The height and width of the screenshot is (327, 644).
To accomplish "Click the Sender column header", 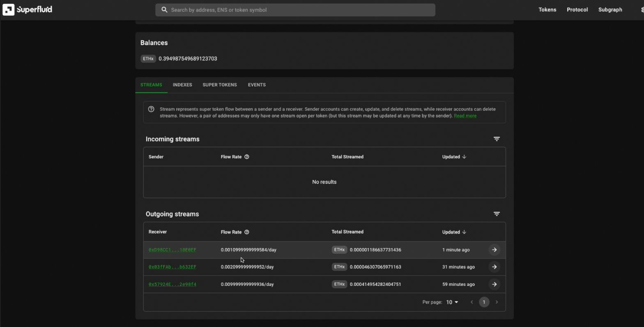I will pos(156,157).
